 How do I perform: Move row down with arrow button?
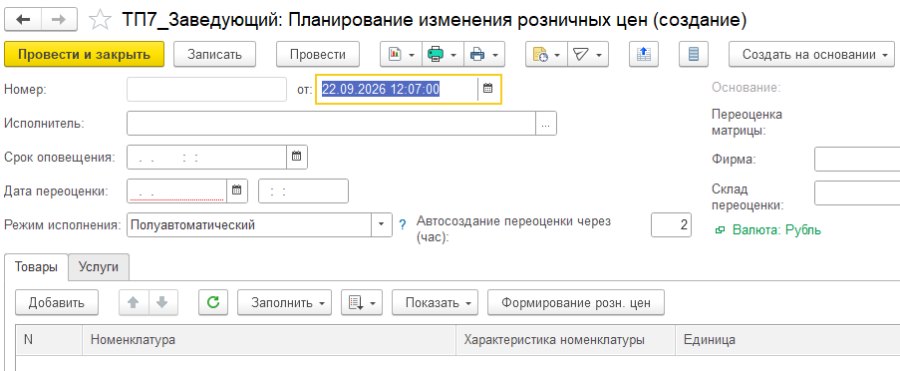point(163,303)
